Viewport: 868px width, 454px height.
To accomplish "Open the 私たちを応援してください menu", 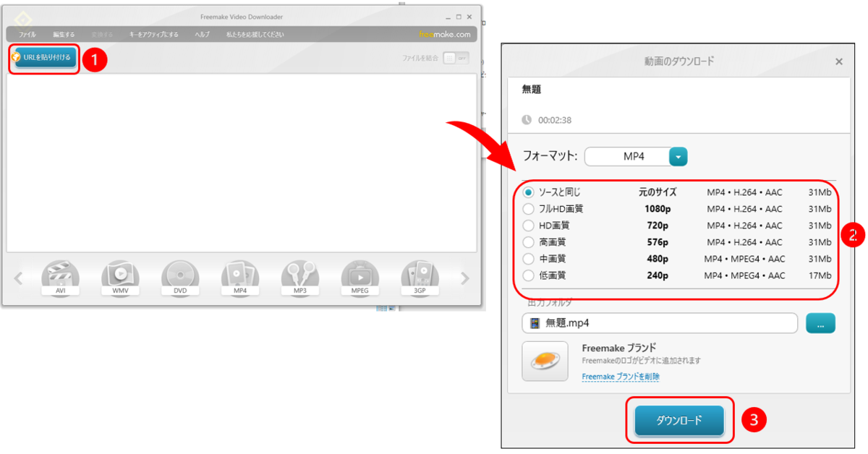I will click(x=255, y=34).
